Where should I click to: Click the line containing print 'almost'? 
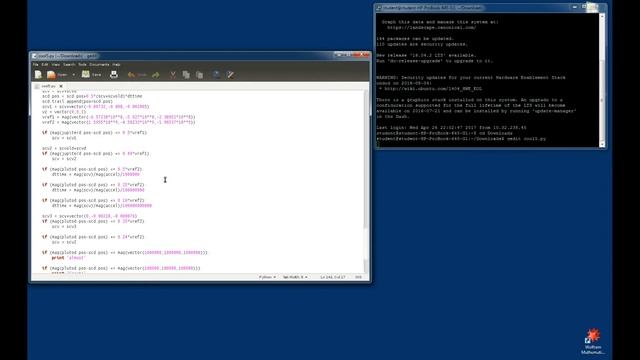coord(68,258)
